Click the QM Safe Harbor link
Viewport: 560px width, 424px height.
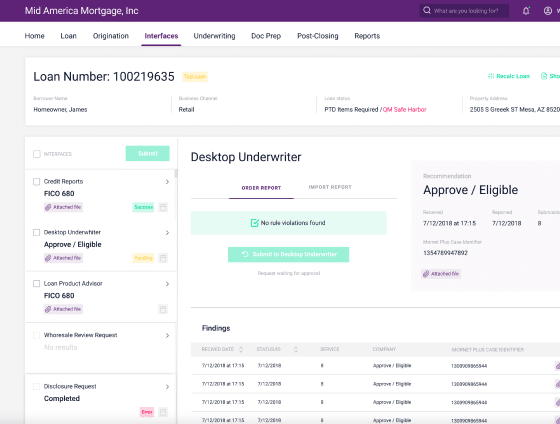click(x=405, y=110)
